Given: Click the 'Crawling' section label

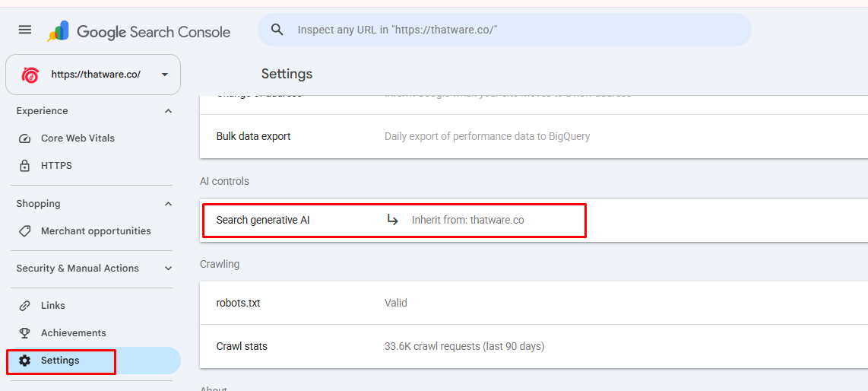Looking at the screenshot, I should pyautogui.click(x=220, y=264).
